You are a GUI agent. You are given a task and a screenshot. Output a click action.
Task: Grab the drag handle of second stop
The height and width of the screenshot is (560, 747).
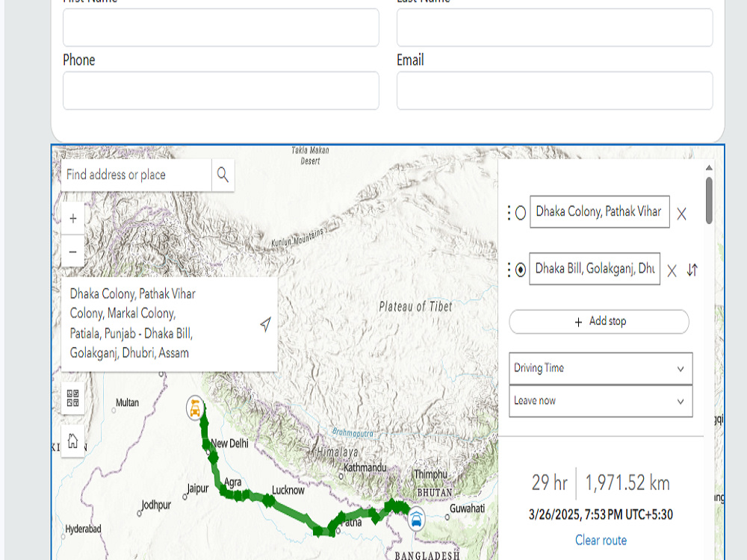pos(509,270)
